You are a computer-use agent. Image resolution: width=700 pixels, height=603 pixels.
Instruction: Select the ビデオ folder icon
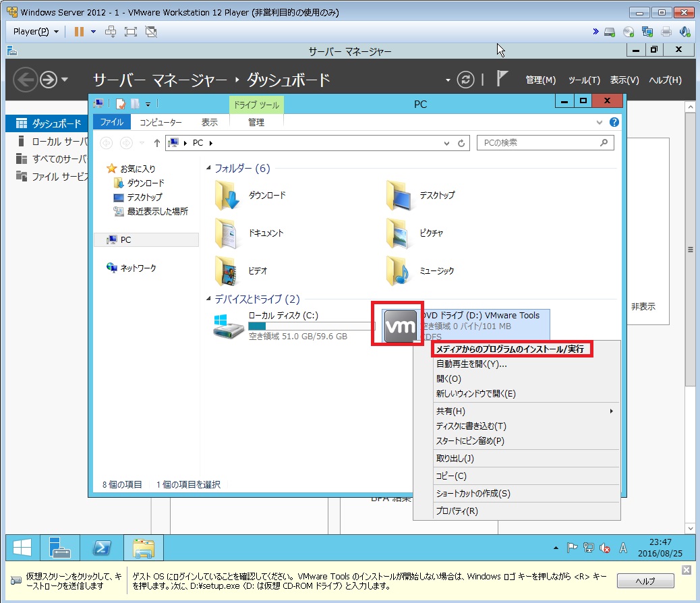click(x=228, y=270)
